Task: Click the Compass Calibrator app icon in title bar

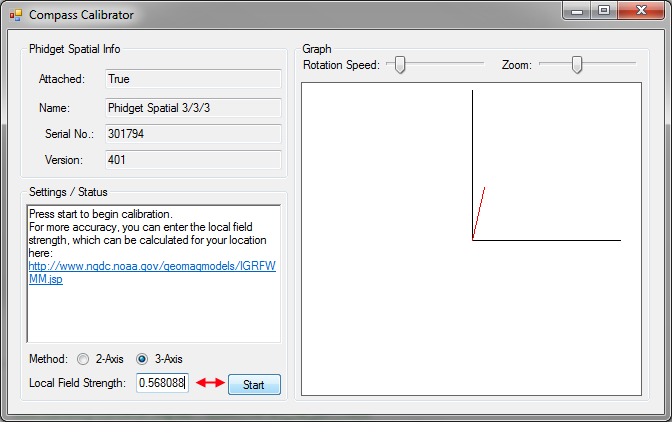Action: pos(16,15)
